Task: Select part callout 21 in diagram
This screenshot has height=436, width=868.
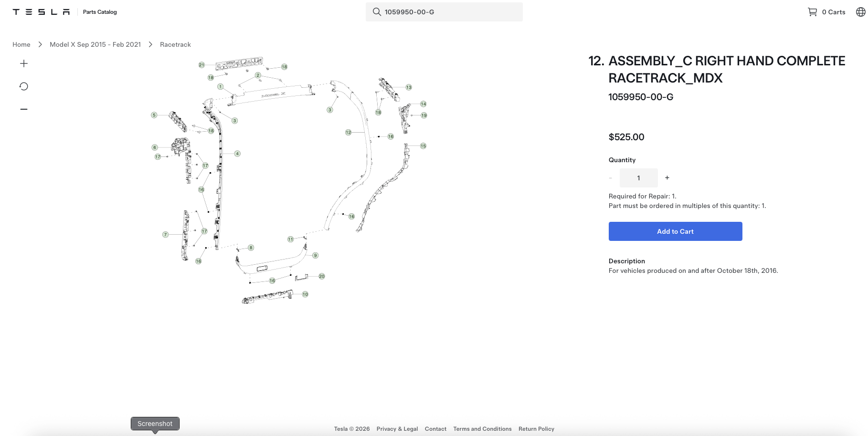Action: (x=201, y=65)
